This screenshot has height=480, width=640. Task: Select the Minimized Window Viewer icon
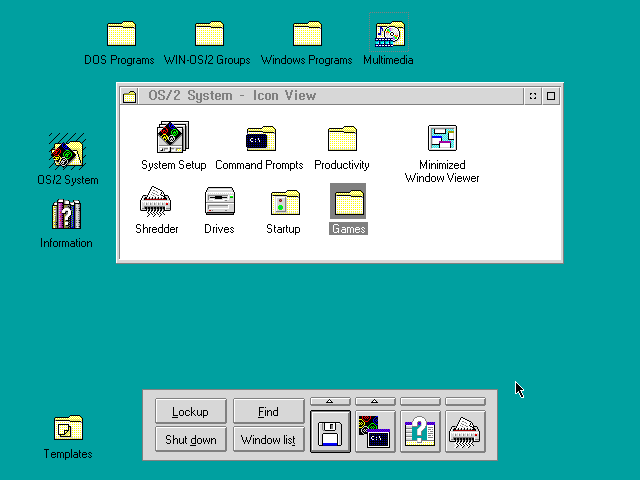[442, 138]
